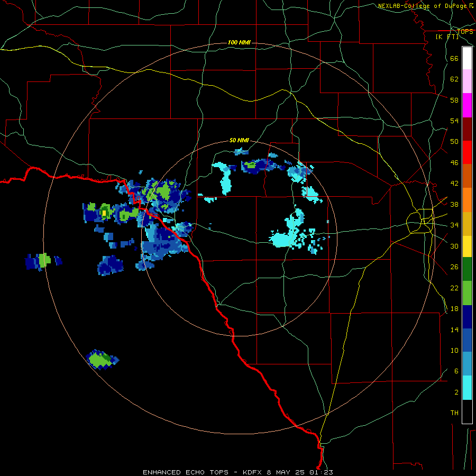This screenshot has height=476, width=476.
Task: Click the legend value '14'
Action: coord(454,329)
